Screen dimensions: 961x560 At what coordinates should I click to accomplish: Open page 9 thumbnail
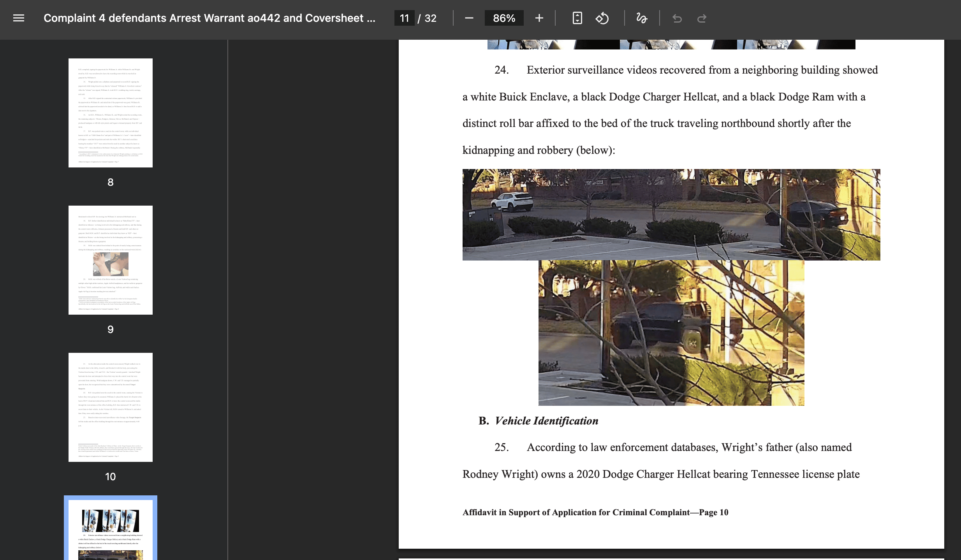111,260
